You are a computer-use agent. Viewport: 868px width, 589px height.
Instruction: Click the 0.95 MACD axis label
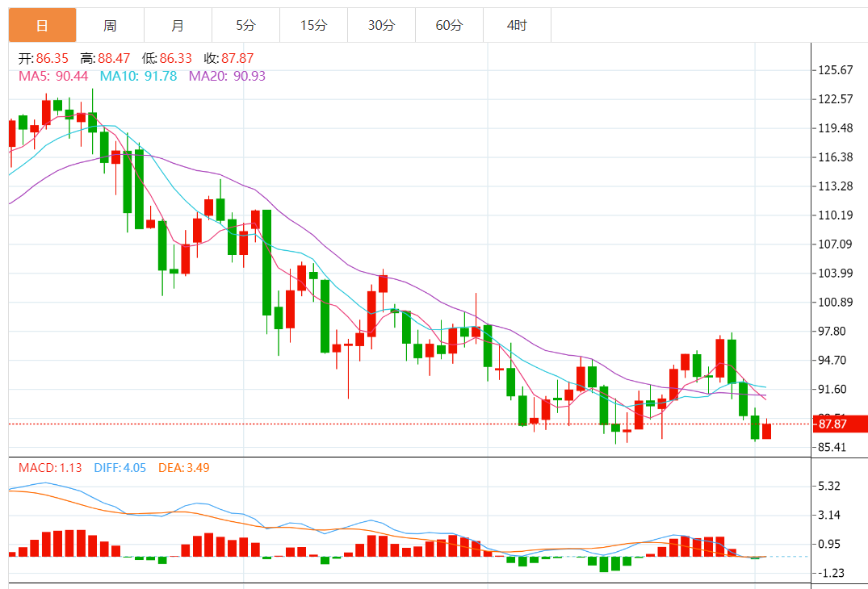[828, 544]
